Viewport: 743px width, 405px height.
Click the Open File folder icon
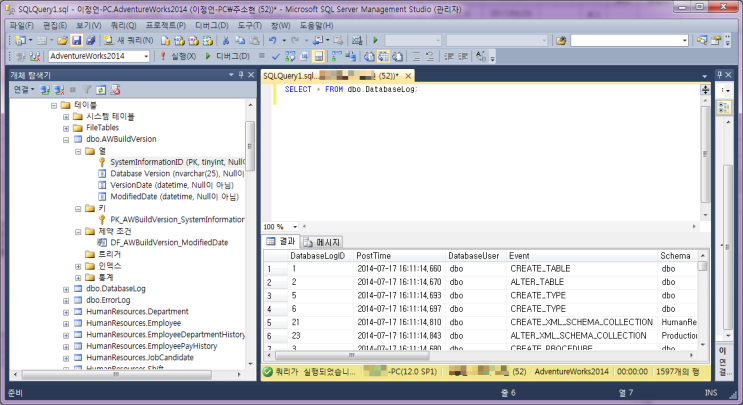63,41
